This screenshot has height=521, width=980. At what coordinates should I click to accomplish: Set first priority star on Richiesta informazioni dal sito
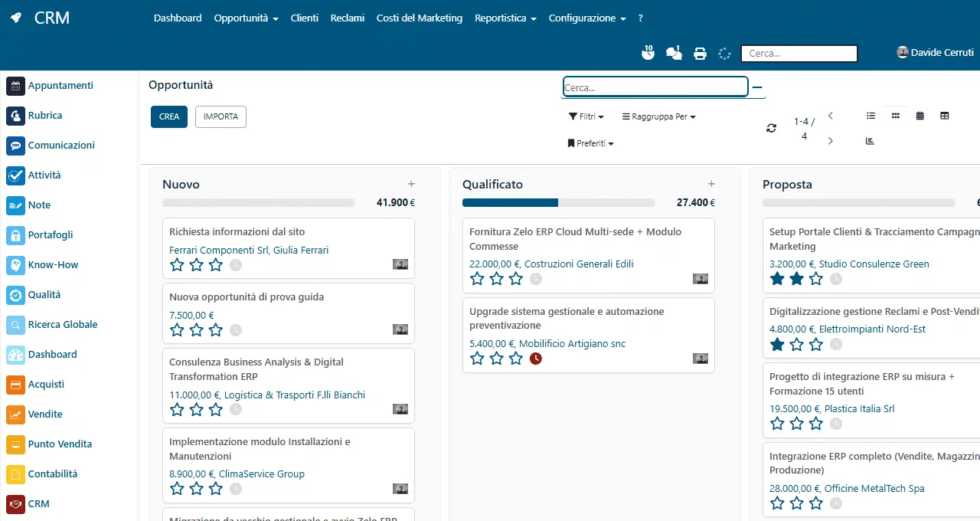tap(177, 264)
